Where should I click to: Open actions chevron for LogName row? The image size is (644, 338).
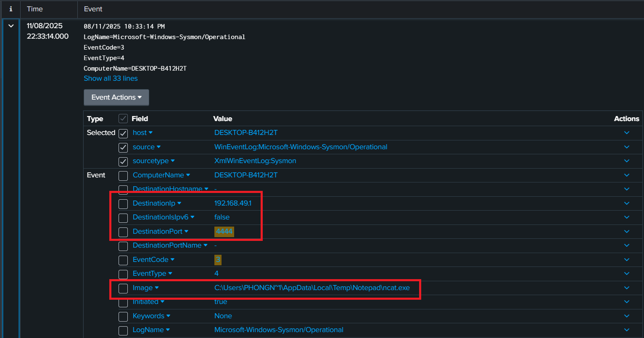point(626,330)
